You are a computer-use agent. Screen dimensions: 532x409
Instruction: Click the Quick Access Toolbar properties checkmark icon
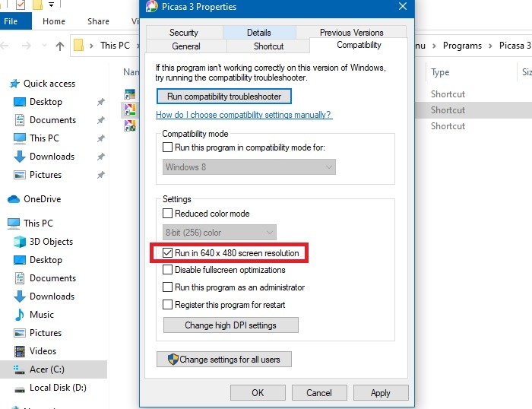click(21, 5)
